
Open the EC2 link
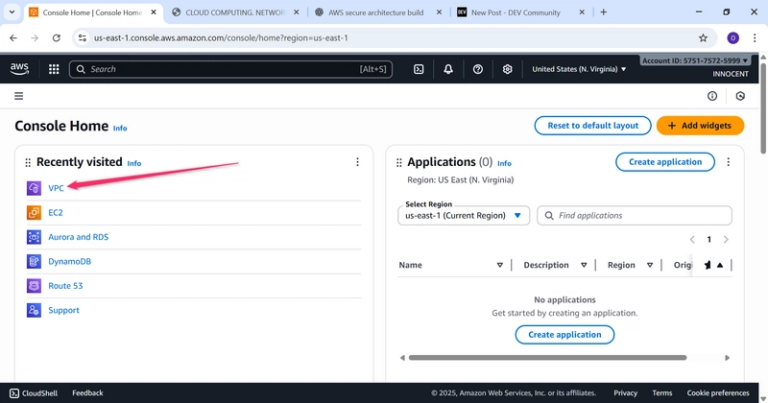[x=55, y=213]
